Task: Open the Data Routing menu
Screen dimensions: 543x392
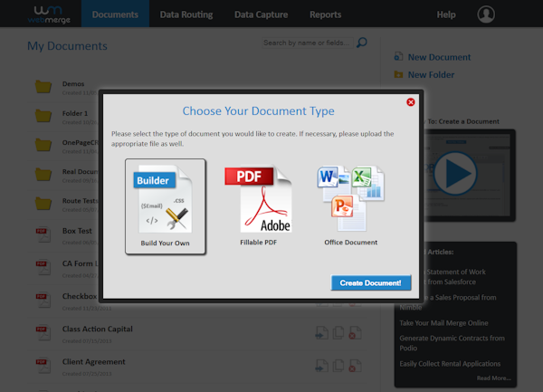Action: coord(186,14)
